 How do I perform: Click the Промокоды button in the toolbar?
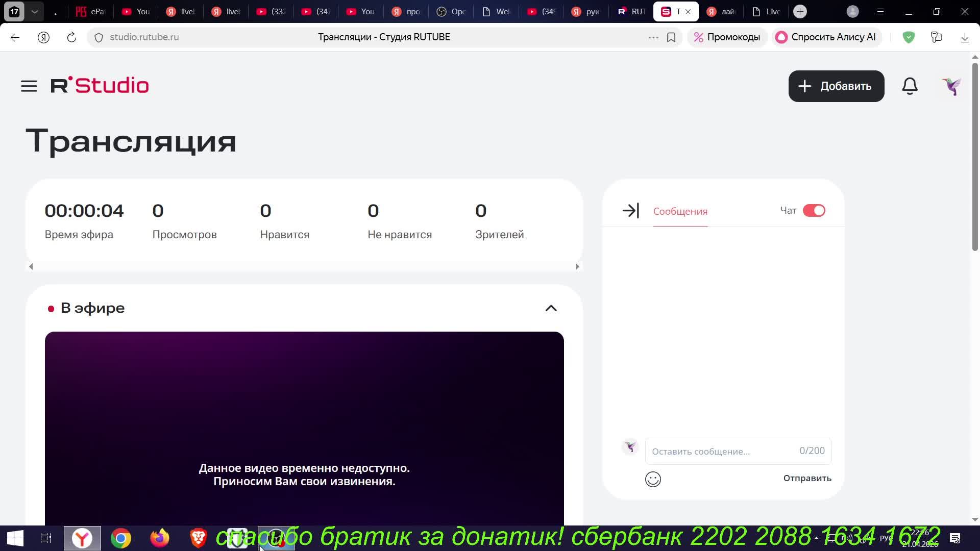click(x=727, y=37)
